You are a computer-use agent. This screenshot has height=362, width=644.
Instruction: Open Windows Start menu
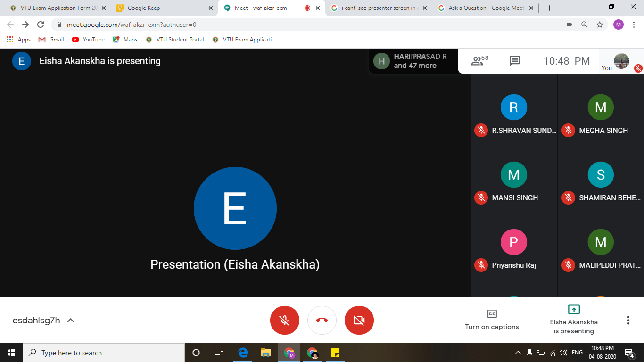click(x=11, y=353)
